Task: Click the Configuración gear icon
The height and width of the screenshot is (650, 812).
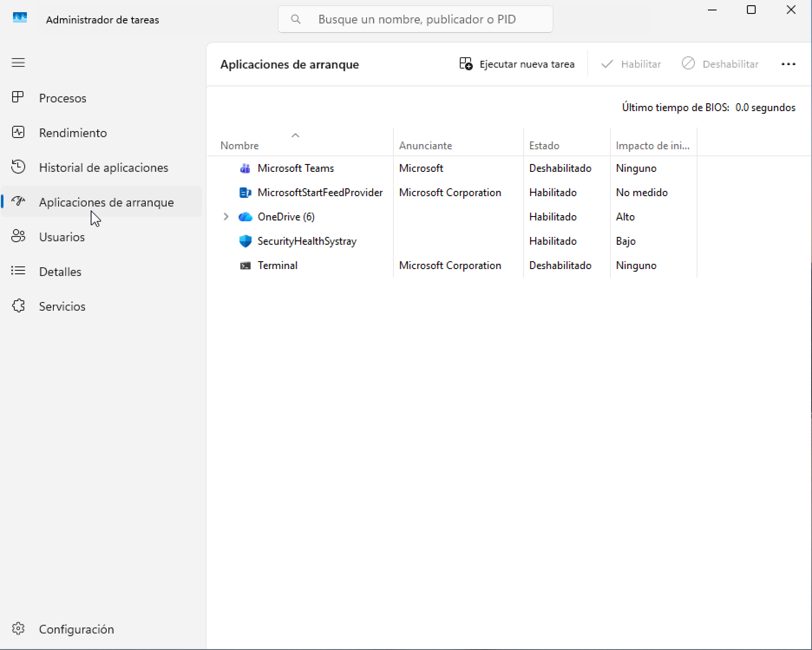Action: pyautogui.click(x=18, y=628)
